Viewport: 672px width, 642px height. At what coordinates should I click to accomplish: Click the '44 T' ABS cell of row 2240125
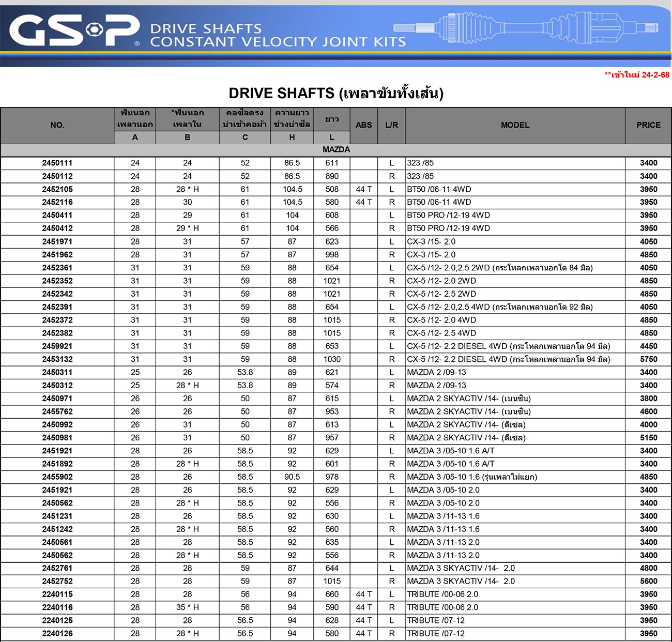[364, 620]
